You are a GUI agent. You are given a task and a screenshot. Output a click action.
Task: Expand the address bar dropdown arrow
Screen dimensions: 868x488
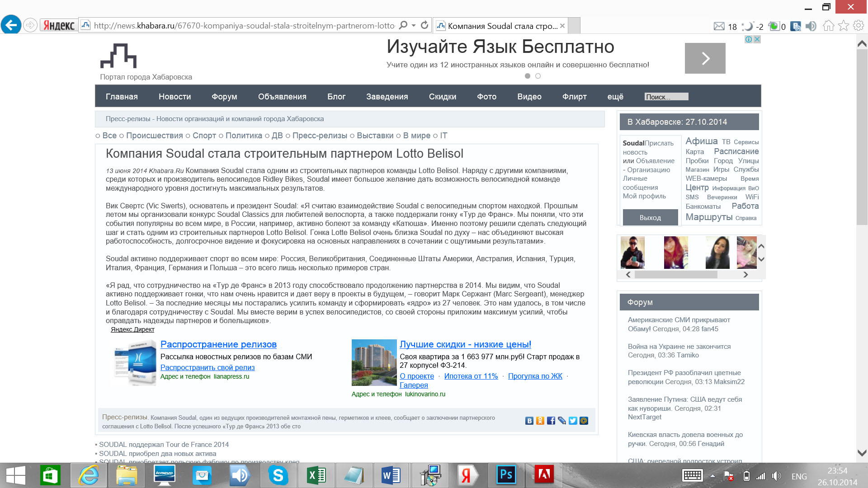(414, 25)
